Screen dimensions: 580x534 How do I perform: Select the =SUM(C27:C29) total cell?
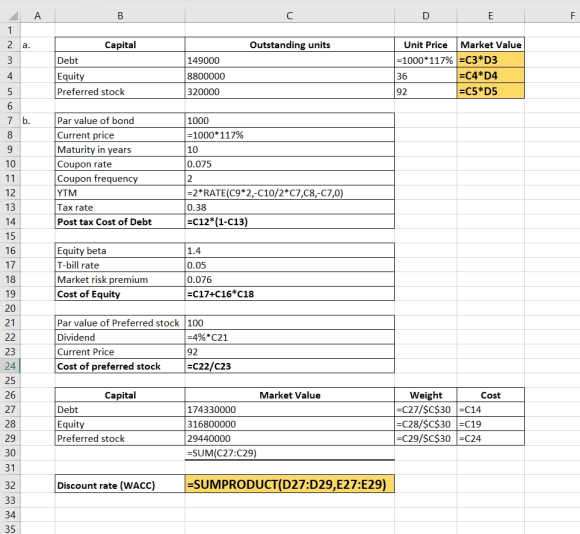click(x=290, y=453)
